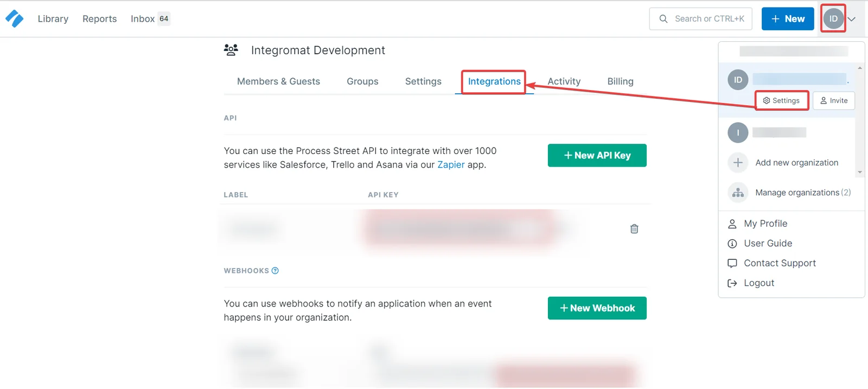Click the New API Key button
The width and height of the screenshot is (868, 389).
pos(597,155)
